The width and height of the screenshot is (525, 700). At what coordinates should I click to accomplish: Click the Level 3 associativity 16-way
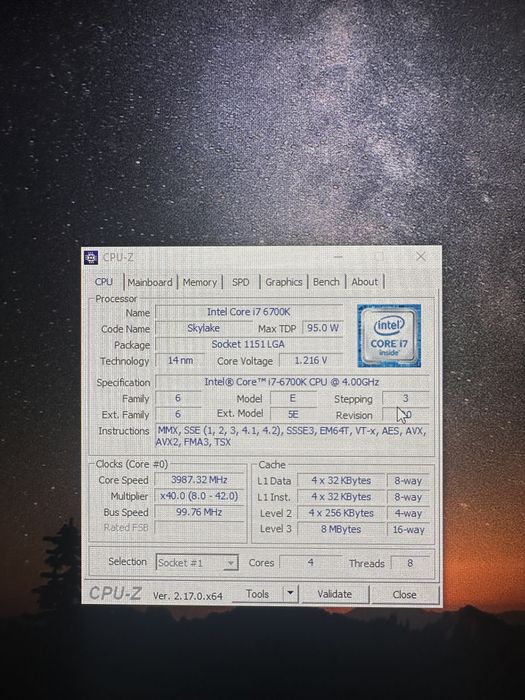408,530
